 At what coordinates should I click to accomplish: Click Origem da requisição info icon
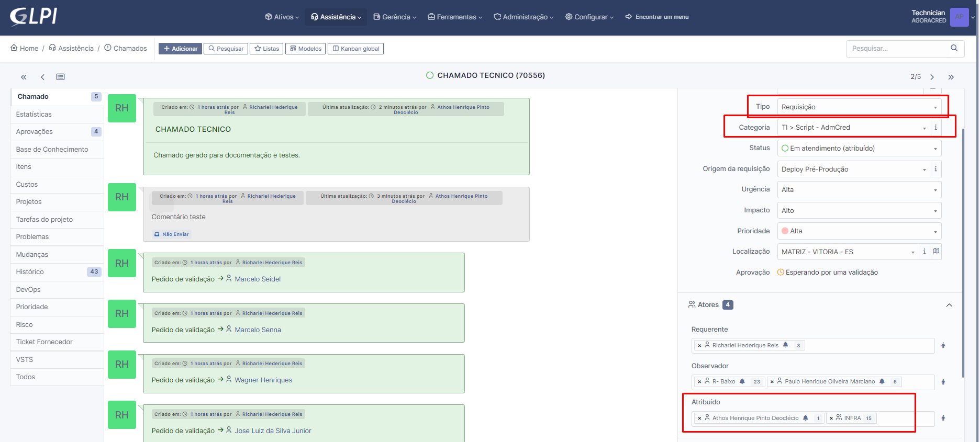[936, 169]
